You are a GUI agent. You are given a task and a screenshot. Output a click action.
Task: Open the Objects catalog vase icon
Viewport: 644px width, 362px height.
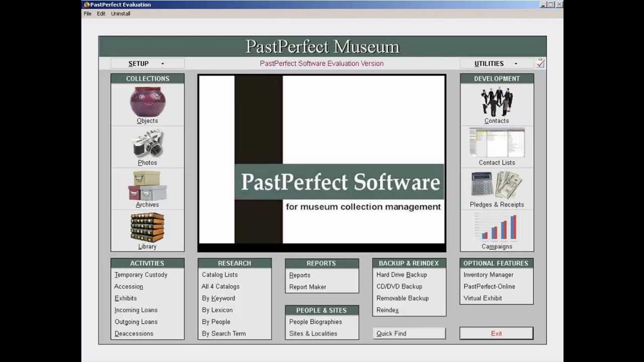(x=147, y=102)
